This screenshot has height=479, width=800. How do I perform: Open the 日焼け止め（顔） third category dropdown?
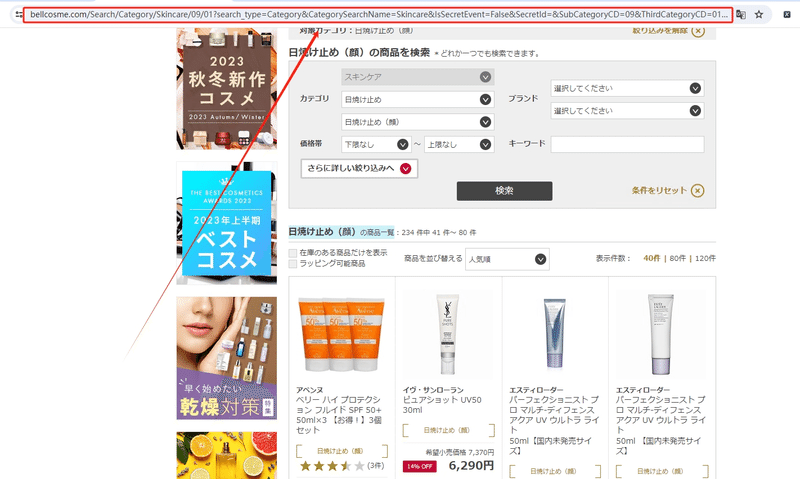coord(417,122)
